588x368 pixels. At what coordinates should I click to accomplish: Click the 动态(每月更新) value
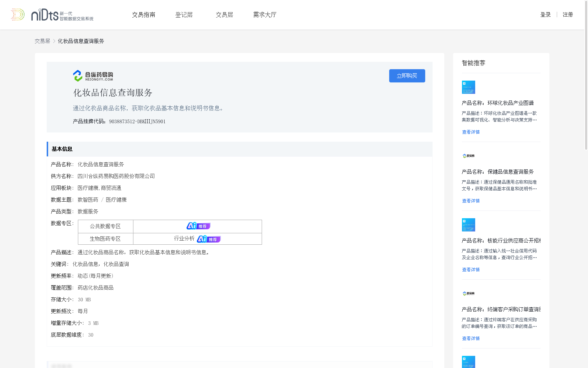[96, 276]
